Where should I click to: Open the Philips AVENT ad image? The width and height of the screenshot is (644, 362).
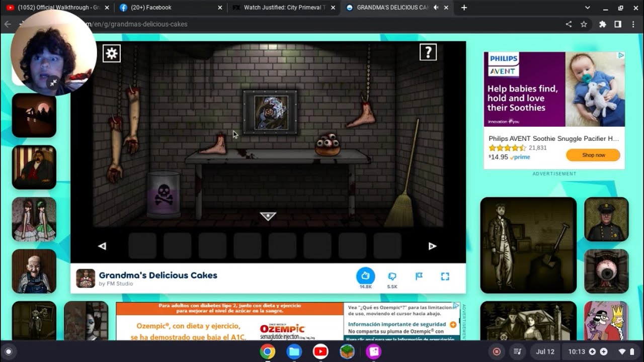coord(554,89)
